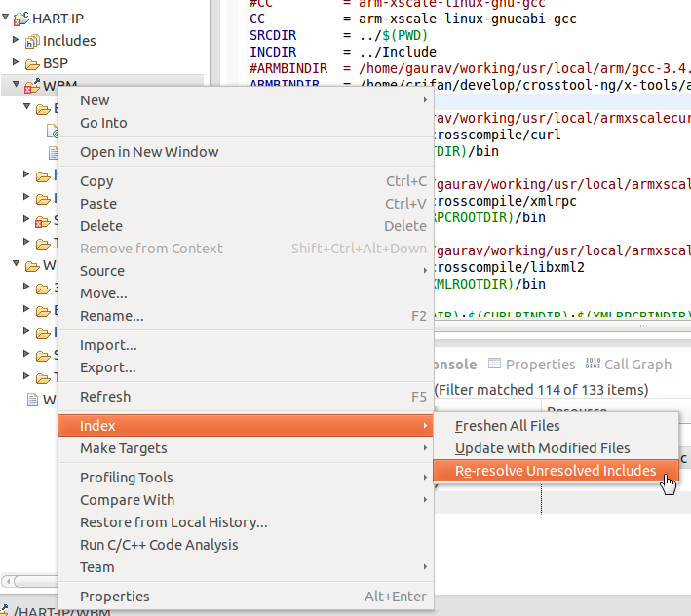Click Run C/C++ Code Analysis
The width and height of the screenshot is (691, 616).
tap(159, 545)
